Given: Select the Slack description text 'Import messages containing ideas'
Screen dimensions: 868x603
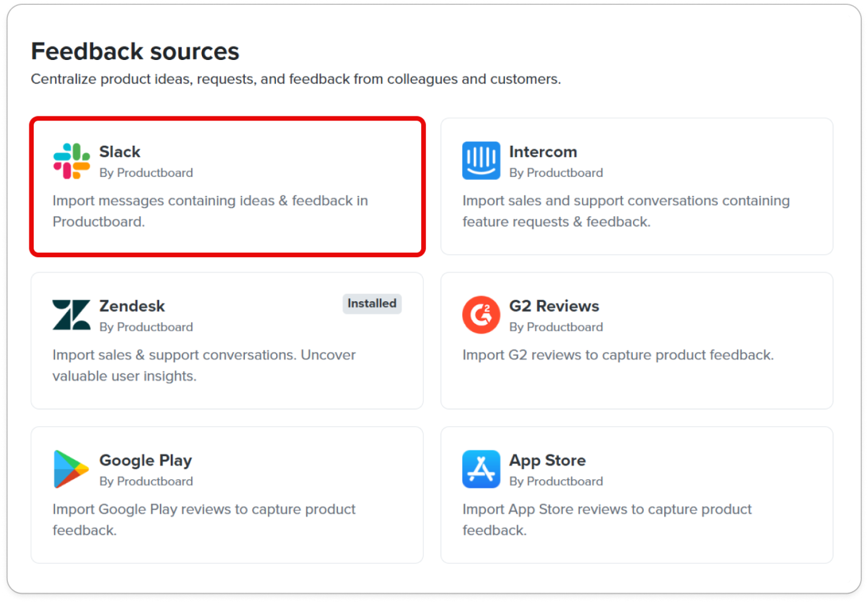Looking at the screenshot, I should click(163, 201).
